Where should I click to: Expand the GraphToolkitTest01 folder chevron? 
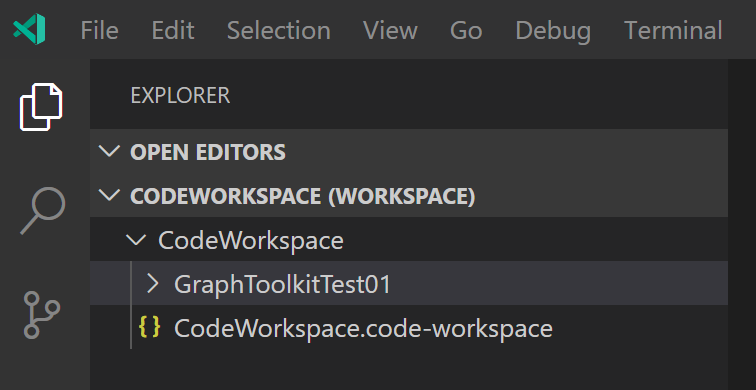point(152,283)
